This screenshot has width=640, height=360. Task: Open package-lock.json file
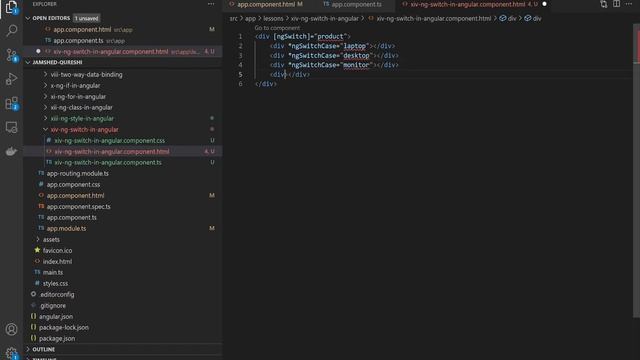[x=64, y=328]
